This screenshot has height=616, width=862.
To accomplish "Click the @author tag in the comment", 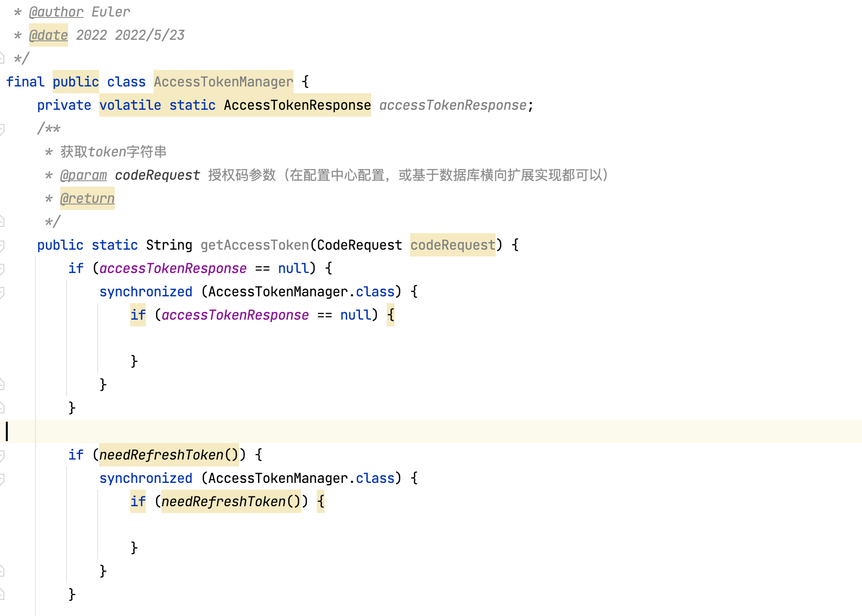I will 56,12.
